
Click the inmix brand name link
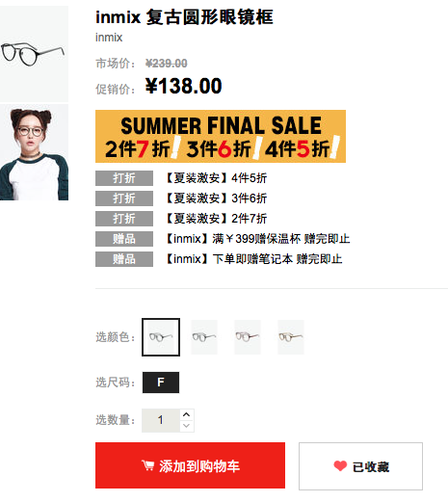(109, 38)
